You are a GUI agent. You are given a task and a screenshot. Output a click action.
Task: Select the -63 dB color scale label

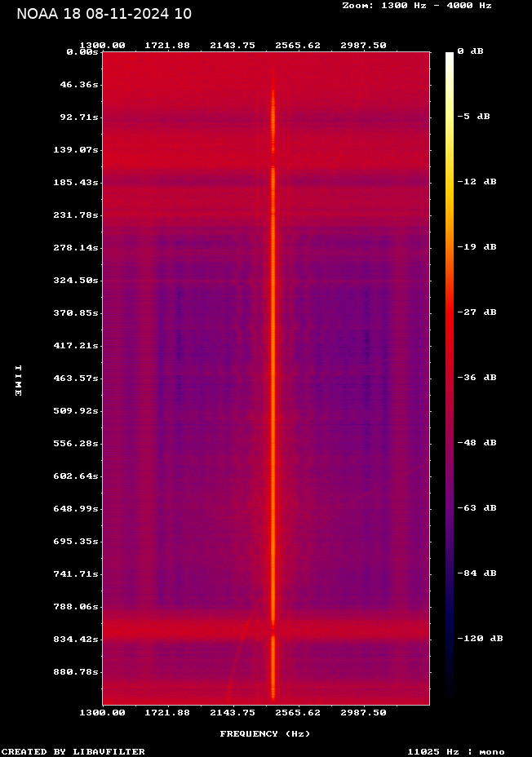tap(477, 508)
